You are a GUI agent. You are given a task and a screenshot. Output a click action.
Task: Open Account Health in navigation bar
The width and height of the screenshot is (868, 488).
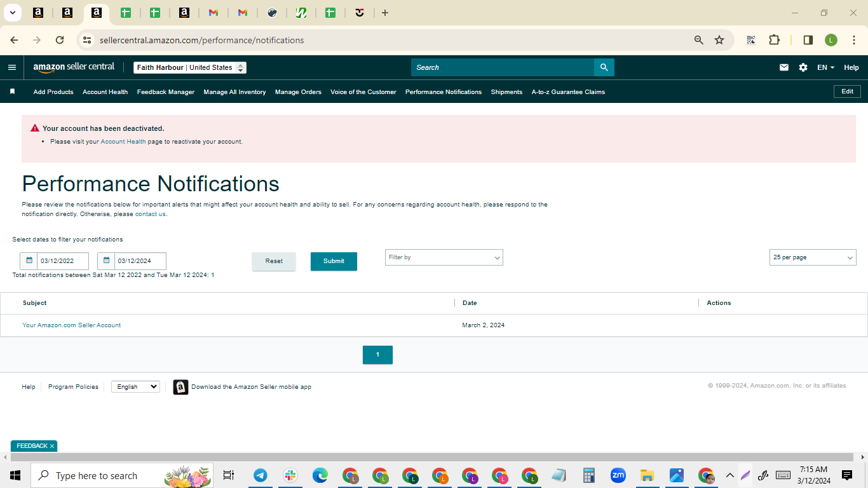[105, 92]
